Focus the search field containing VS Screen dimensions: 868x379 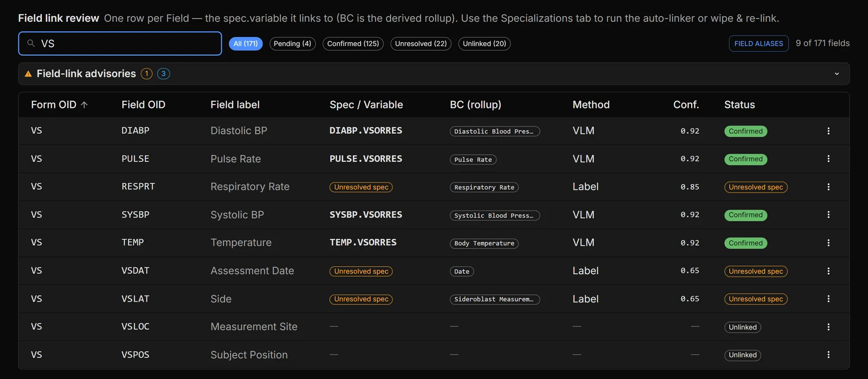pos(120,43)
